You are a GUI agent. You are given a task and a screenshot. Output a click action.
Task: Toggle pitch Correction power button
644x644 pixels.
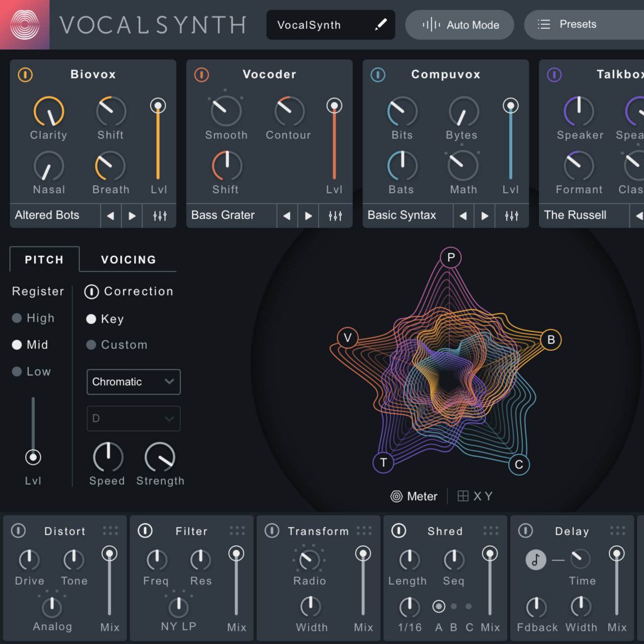[91, 292]
